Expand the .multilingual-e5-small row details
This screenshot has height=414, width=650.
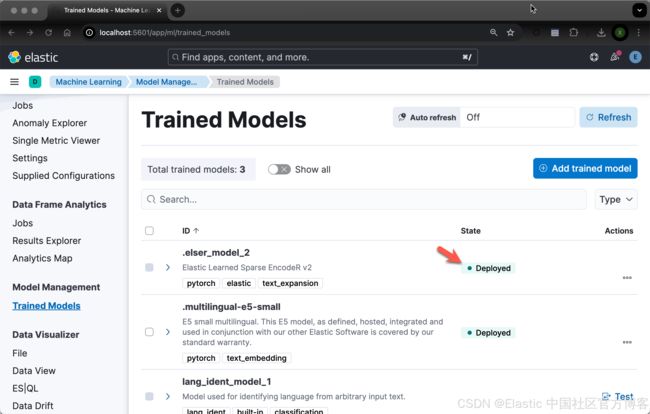coord(167,332)
